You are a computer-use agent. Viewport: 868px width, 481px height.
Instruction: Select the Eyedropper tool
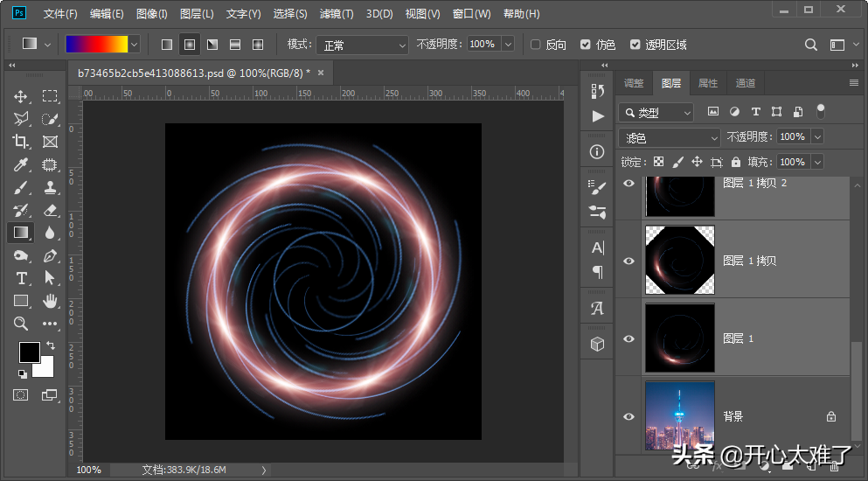click(20, 164)
